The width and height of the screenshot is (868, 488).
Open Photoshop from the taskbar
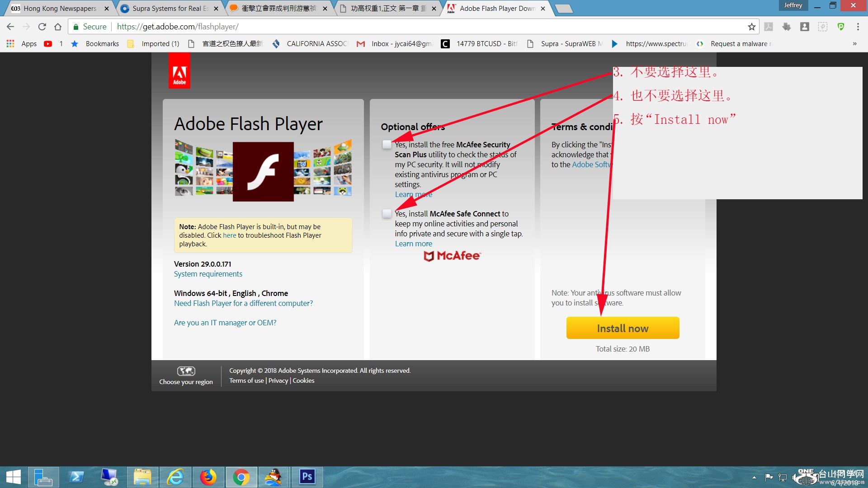pyautogui.click(x=307, y=477)
